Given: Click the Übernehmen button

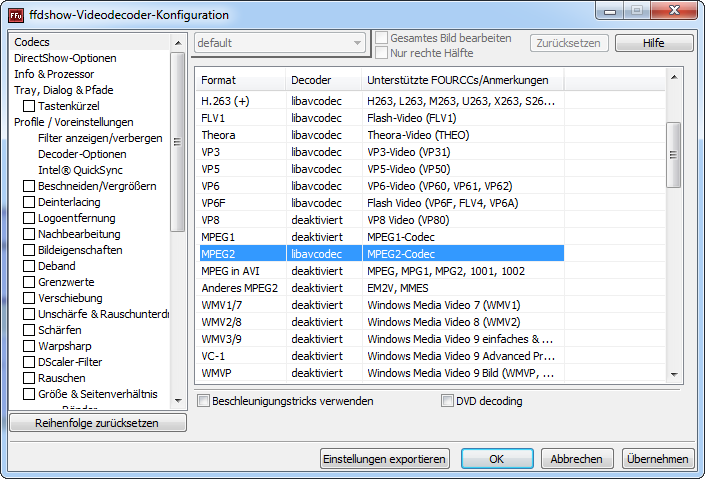Looking at the screenshot, I should (656, 459).
